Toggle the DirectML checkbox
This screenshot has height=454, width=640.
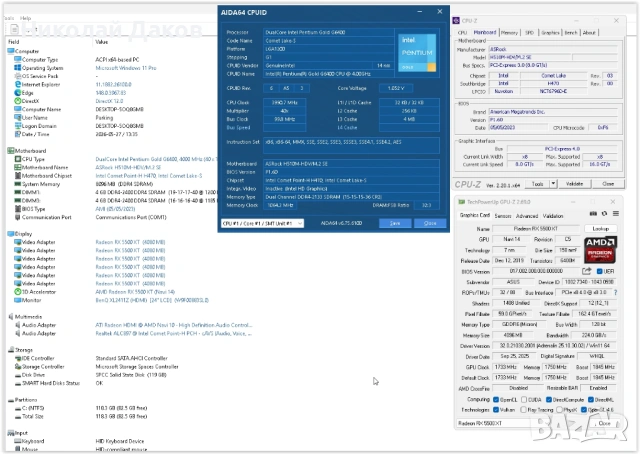(x=591, y=399)
